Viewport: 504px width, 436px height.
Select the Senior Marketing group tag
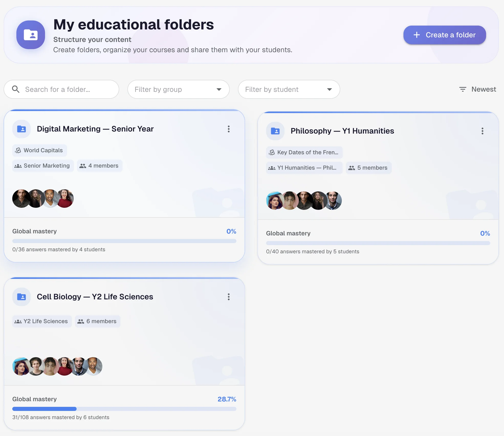[43, 166]
